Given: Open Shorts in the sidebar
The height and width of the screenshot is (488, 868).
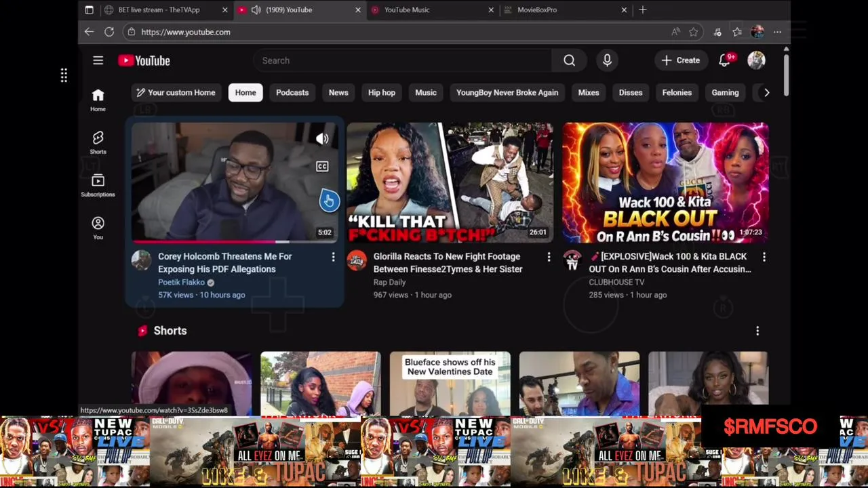Looking at the screenshot, I should pos(98,142).
